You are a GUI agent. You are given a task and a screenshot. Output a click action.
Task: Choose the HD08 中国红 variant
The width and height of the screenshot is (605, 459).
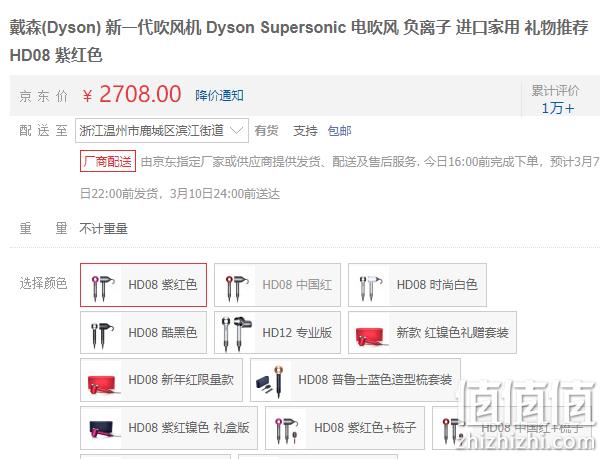(x=277, y=285)
